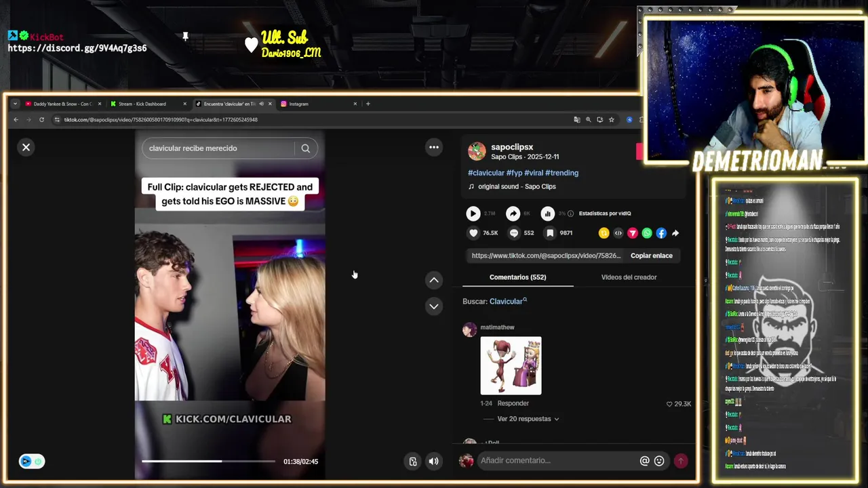Viewport: 868px width, 488px height.
Task: Open sapoclipsx profile name
Action: pos(512,147)
